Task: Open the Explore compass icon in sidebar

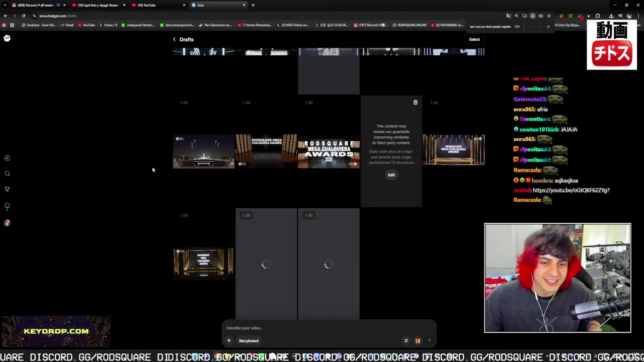Action: (x=7, y=158)
